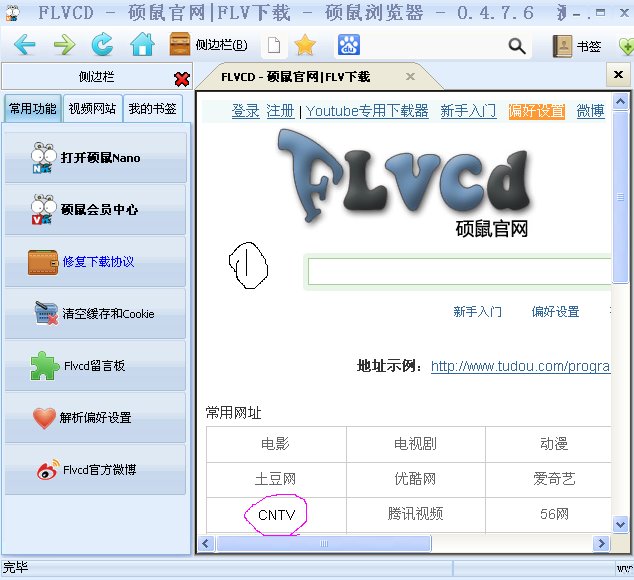Image resolution: width=634 pixels, height=580 pixels.
Task: Click the Refresh page icon
Action: coord(102,44)
